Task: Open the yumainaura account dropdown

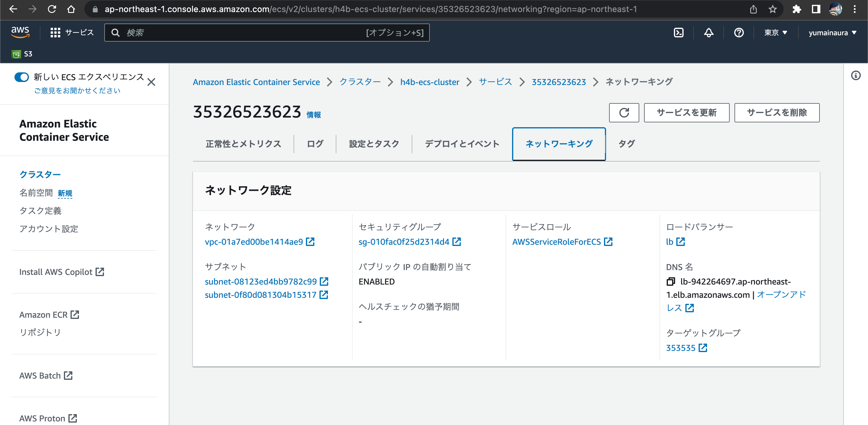Action: tap(832, 33)
